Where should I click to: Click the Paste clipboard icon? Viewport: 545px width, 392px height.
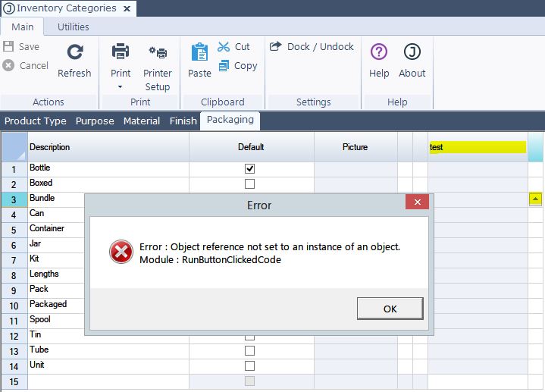coord(199,52)
